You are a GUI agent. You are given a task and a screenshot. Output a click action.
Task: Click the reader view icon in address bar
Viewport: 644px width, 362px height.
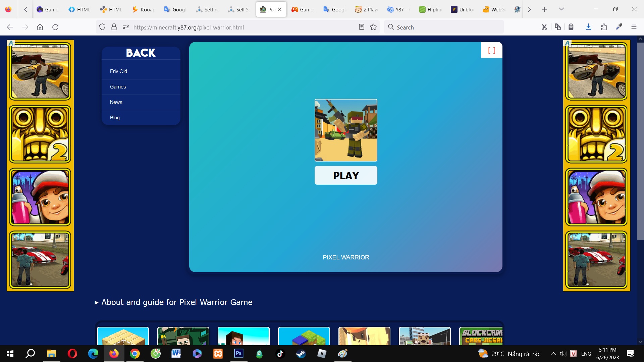pos(361,27)
